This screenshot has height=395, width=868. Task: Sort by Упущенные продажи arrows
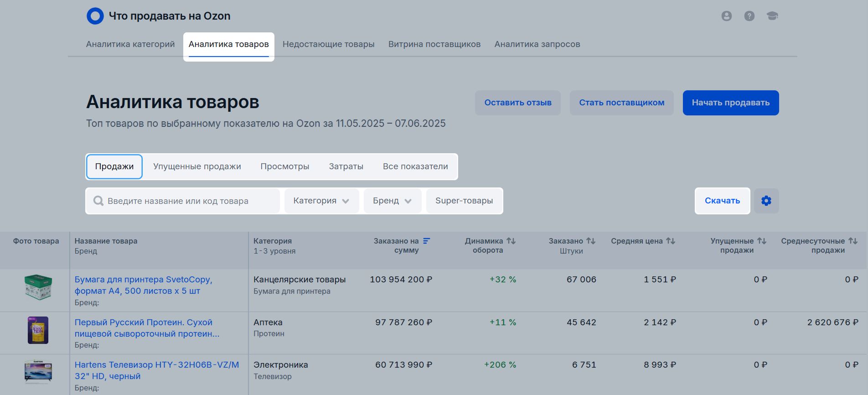[x=762, y=241]
